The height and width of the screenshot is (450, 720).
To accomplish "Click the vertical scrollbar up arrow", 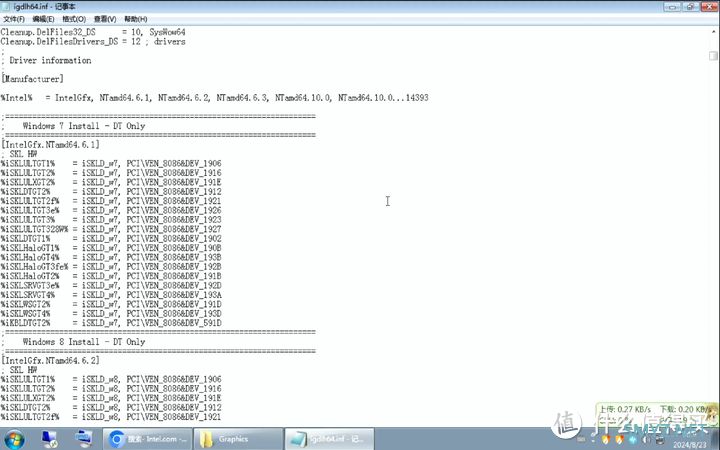I will click(714, 31).
